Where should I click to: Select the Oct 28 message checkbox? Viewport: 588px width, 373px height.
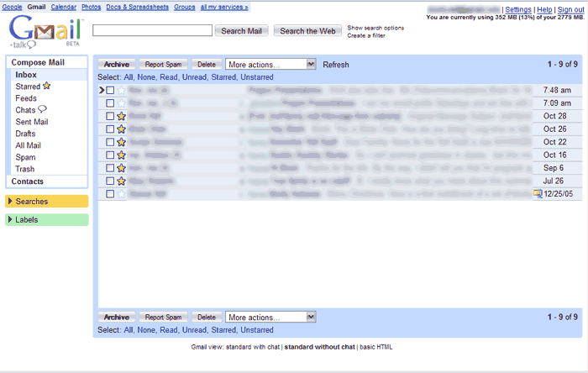pyautogui.click(x=110, y=116)
